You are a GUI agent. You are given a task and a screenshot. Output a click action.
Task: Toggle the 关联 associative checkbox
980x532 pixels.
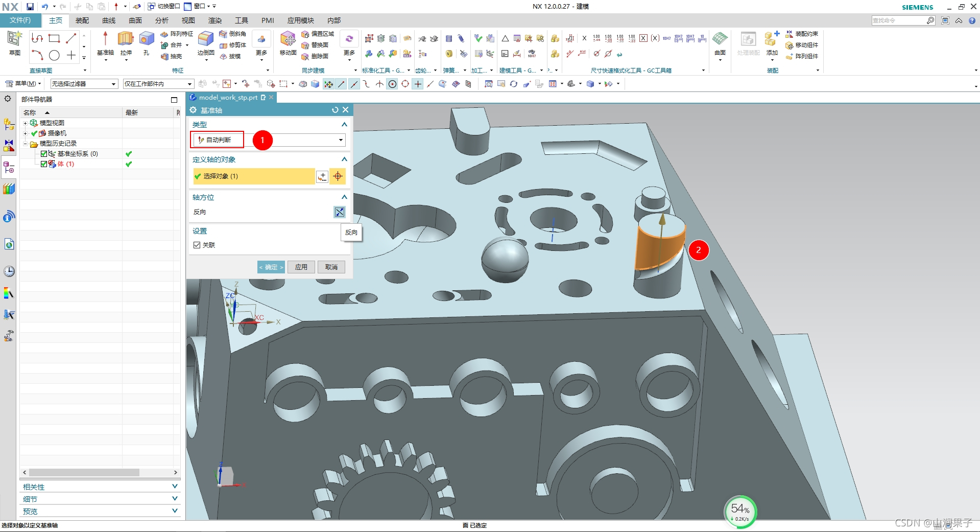tap(197, 245)
